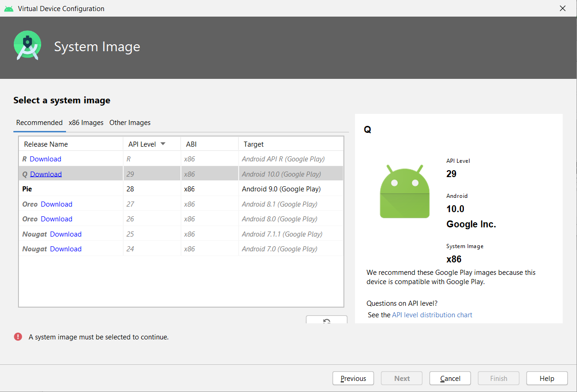This screenshot has width=577, height=392.
Task: Click the API Level sort arrow
Action: pyautogui.click(x=163, y=144)
